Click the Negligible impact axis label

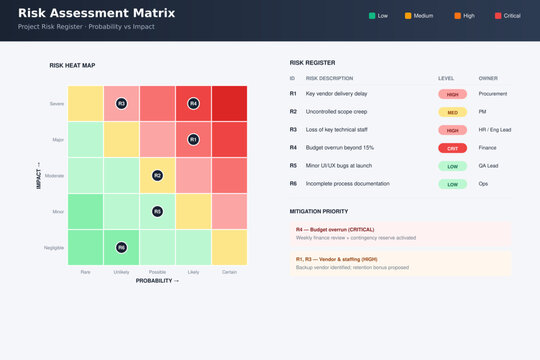tap(54, 248)
